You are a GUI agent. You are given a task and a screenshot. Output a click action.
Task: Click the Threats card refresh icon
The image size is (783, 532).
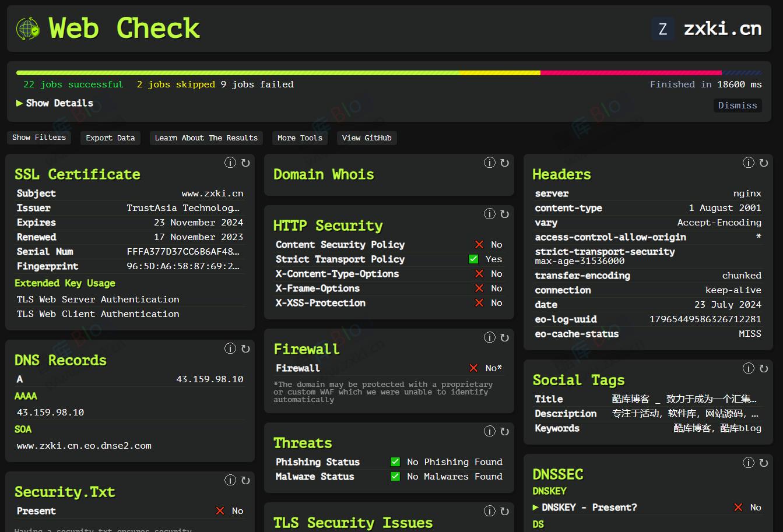tap(504, 431)
